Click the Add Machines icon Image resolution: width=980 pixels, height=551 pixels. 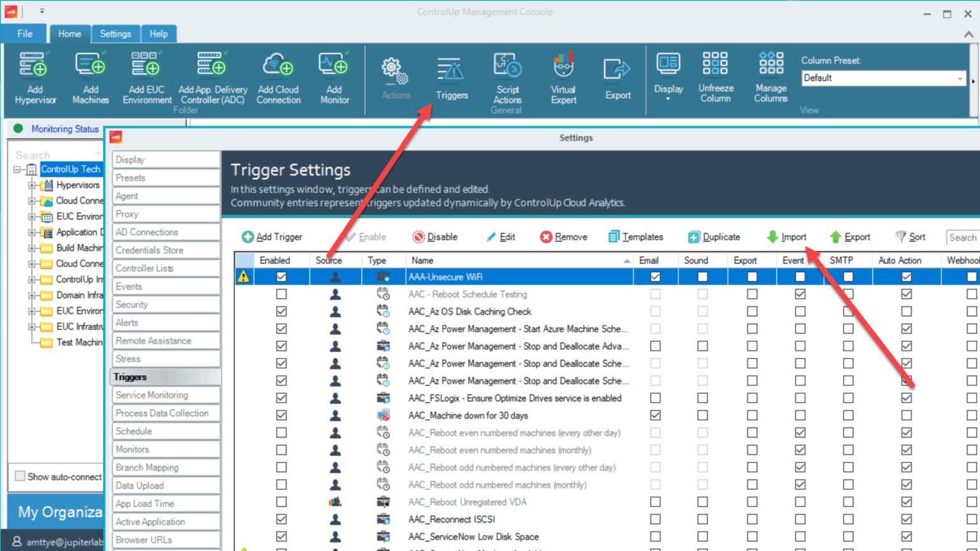90,75
